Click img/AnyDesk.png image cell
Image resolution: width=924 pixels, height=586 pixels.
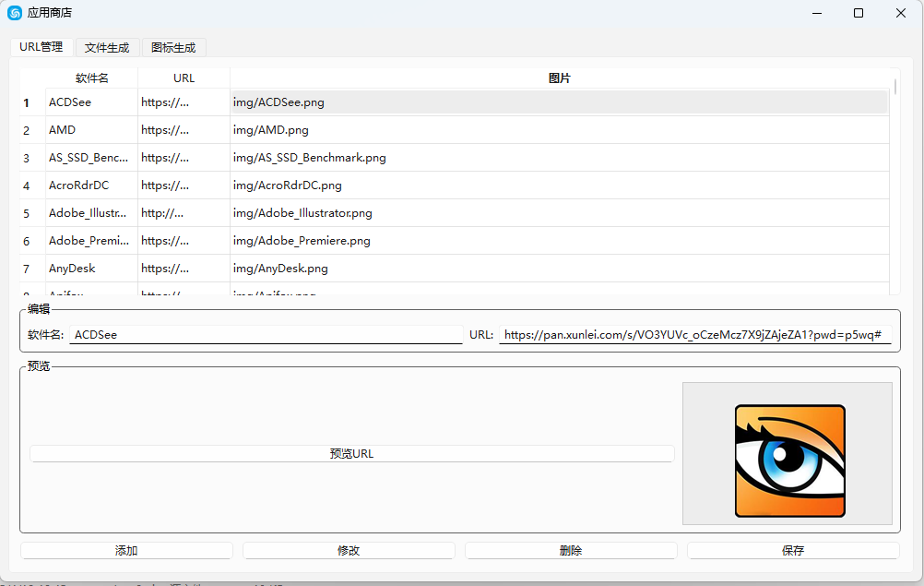tap(559, 269)
